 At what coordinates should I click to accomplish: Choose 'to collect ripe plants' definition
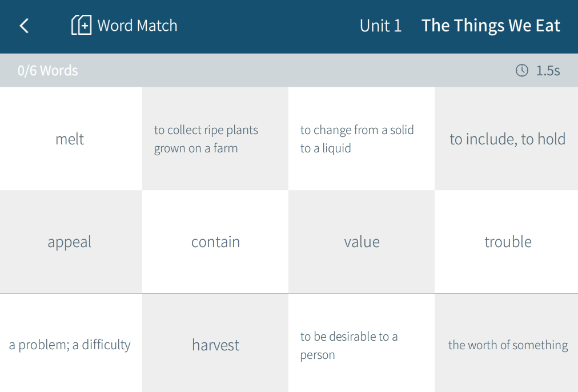tap(215, 139)
